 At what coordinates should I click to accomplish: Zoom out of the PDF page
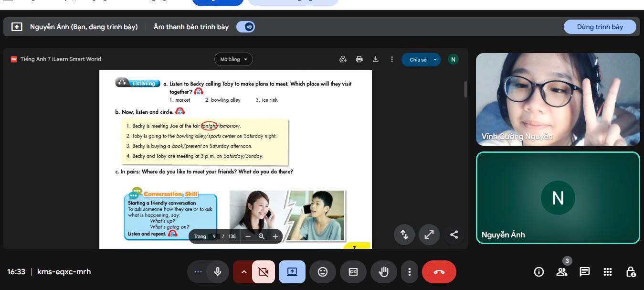(248, 236)
